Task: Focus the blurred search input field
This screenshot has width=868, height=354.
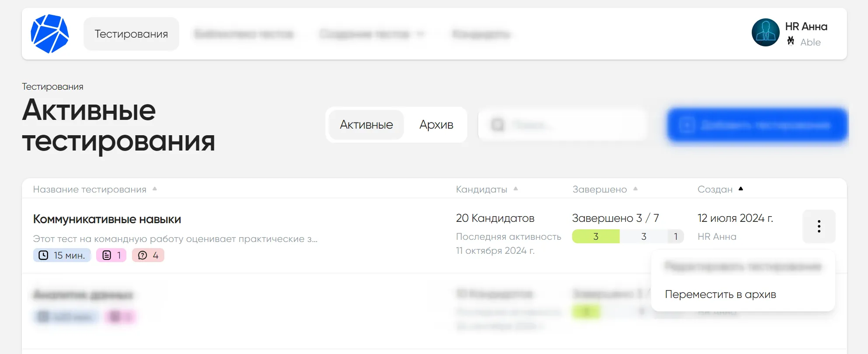Action: pos(562,125)
